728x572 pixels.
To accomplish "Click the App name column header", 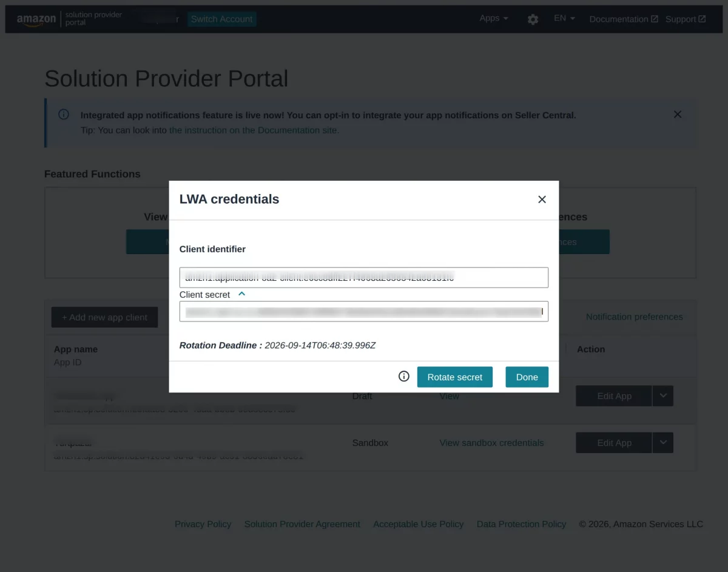I will pos(76,349).
